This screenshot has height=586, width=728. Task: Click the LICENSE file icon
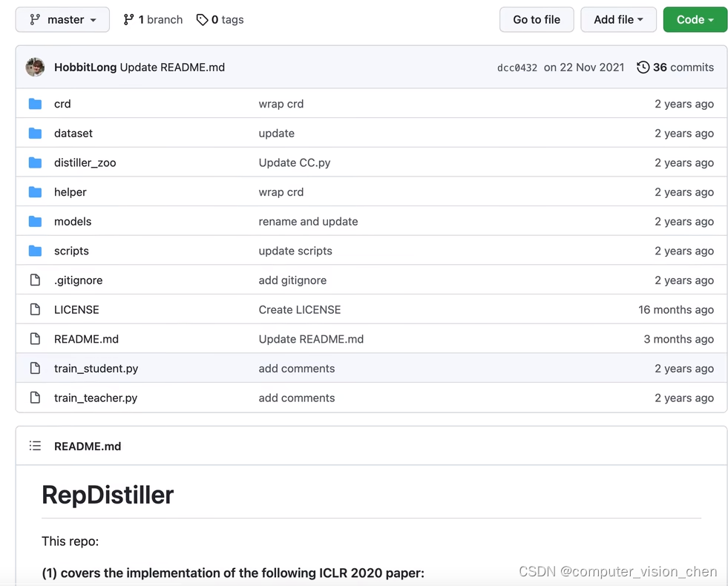point(36,309)
